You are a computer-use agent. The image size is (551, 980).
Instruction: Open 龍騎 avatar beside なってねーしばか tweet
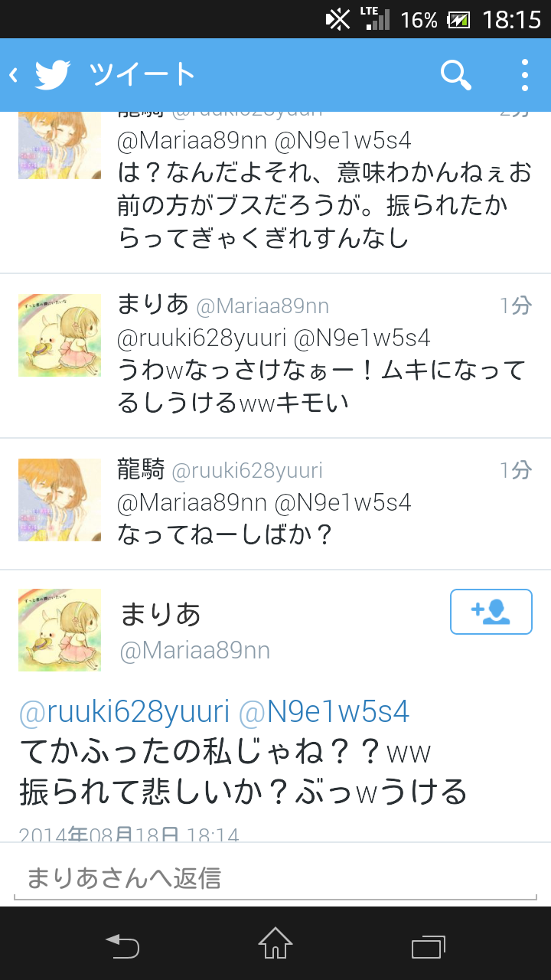point(60,500)
